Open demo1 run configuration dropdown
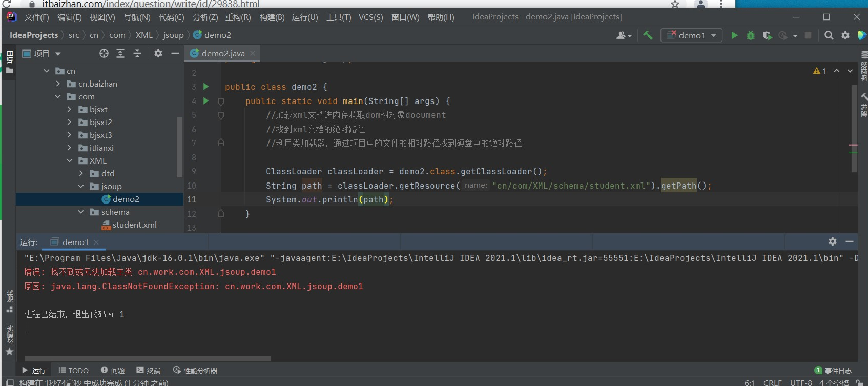 point(692,35)
